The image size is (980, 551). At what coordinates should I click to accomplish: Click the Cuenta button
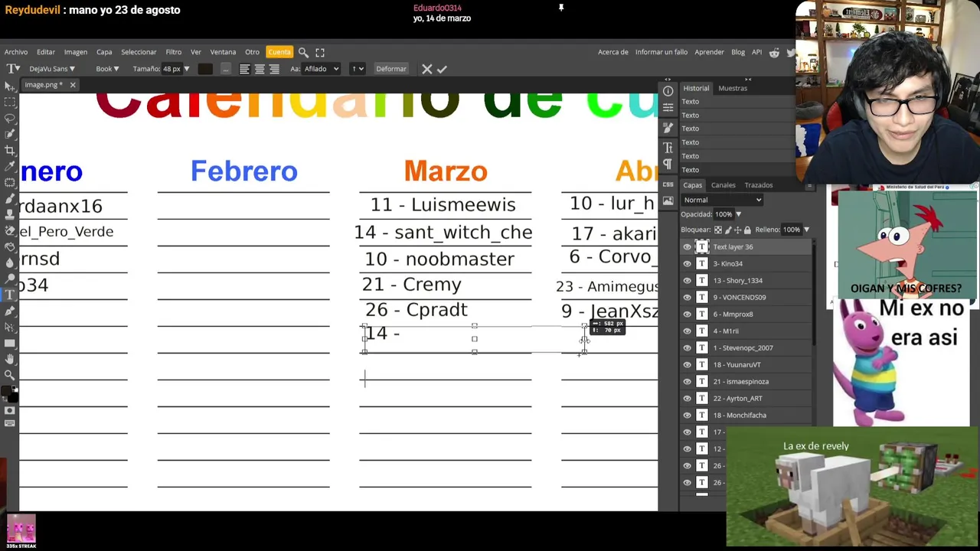[x=279, y=52]
